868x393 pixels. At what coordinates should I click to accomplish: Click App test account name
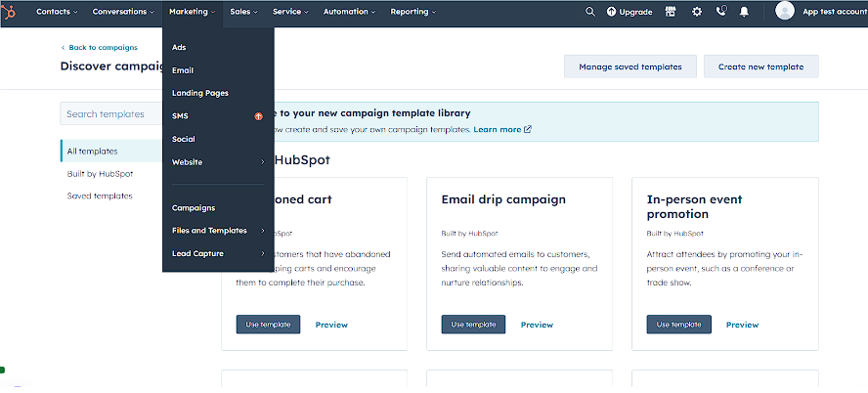835,12
